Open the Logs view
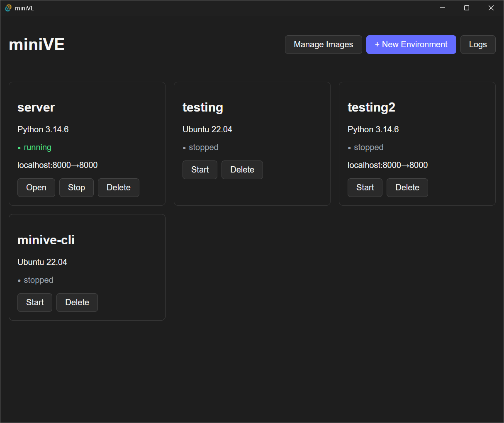The width and height of the screenshot is (504, 423). [478, 44]
